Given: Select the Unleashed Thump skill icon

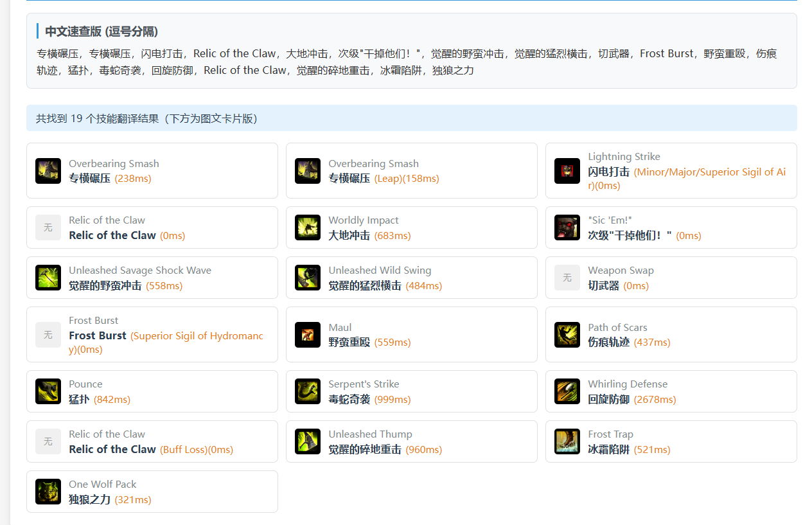Looking at the screenshot, I should pos(307,441).
